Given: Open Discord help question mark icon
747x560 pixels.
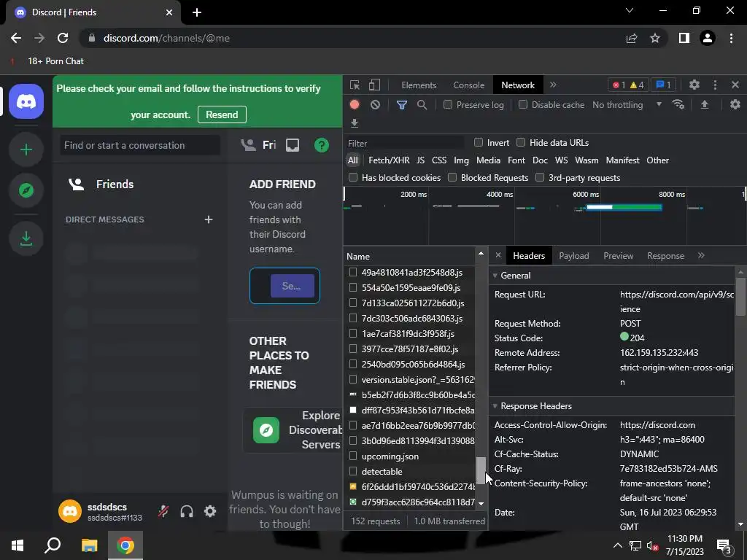Looking at the screenshot, I should click(322, 145).
